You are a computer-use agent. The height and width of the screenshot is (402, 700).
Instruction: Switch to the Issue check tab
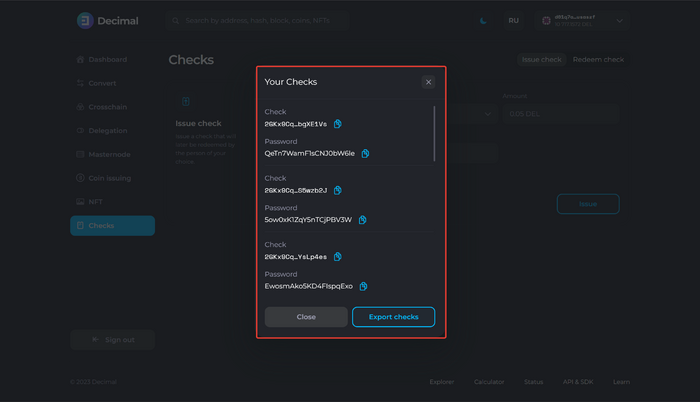[542, 59]
